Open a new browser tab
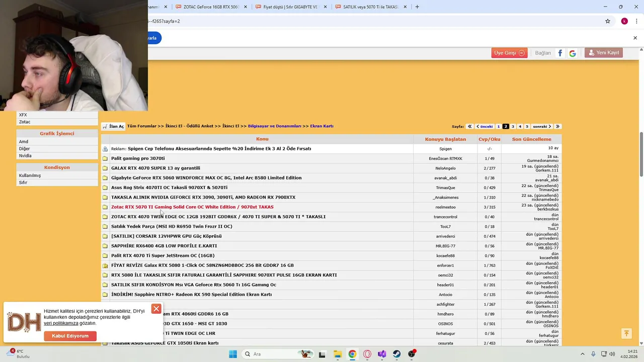The height and width of the screenshot is (362, 644). 417,7
